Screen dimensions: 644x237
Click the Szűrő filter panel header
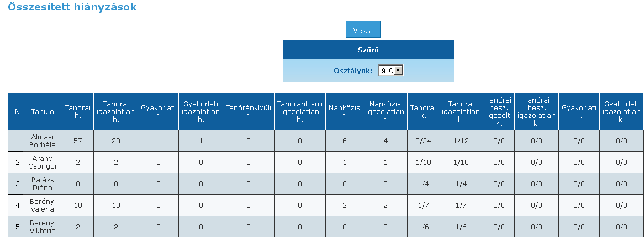[368, 50]
